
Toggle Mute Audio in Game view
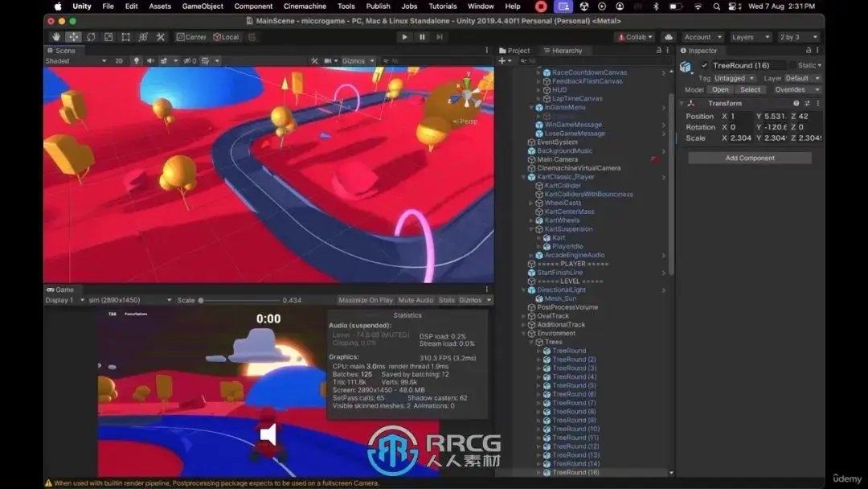tap(416, 300)
